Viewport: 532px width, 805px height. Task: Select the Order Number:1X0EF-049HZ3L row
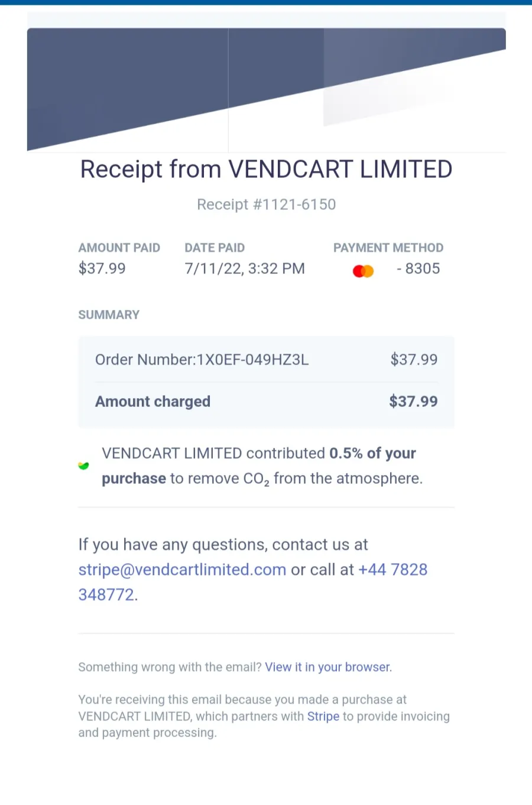coord(266,360)
